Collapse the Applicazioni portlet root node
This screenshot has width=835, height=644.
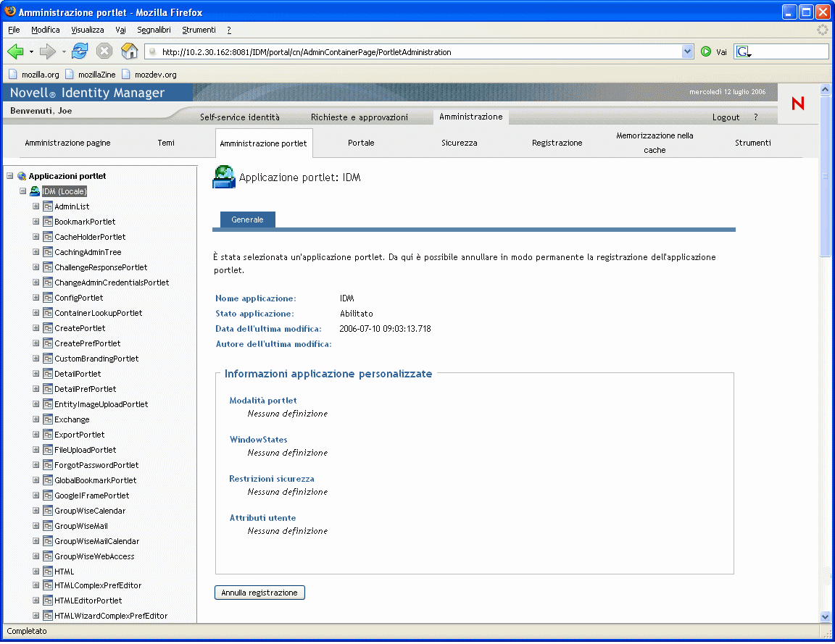(9, 175)
